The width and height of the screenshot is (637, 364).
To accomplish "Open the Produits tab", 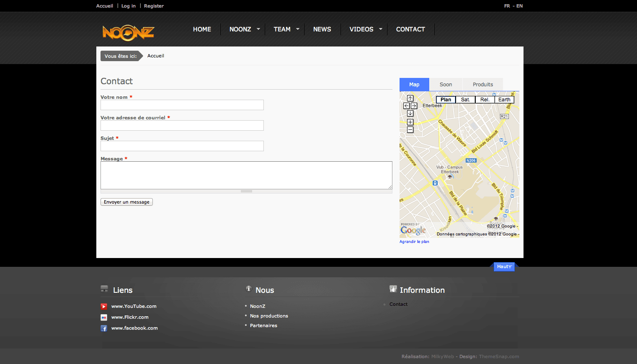I will pos(482,85).
